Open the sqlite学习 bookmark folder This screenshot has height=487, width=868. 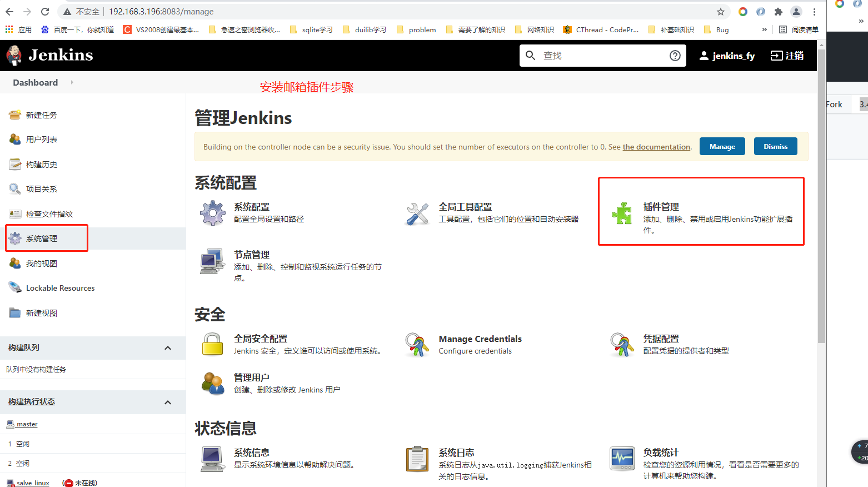pos(311,29)
